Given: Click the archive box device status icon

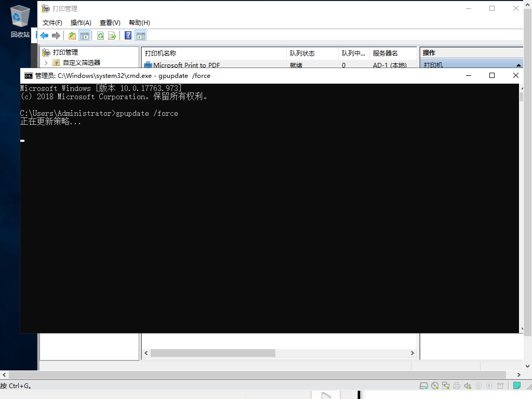Looking at the screenshot, I should 500,386.
